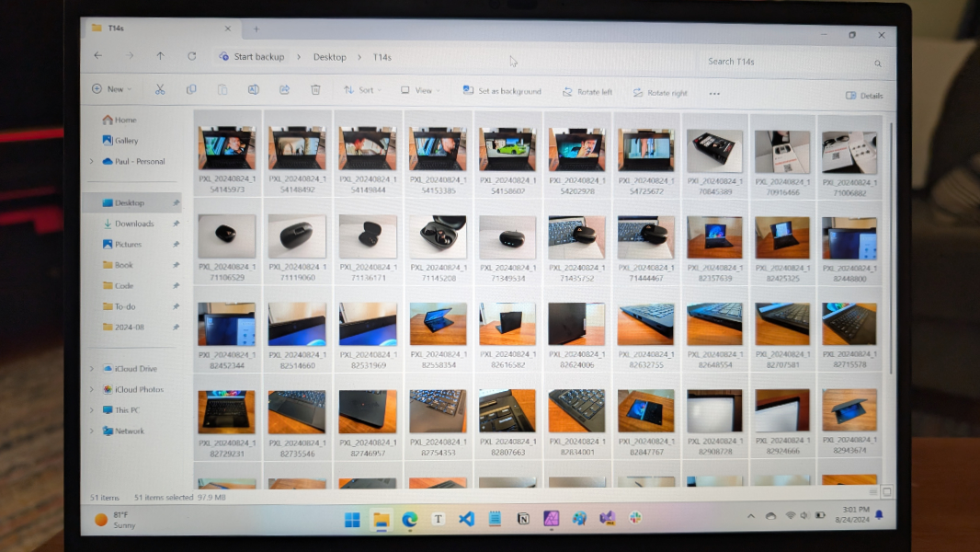Expand iCloud Photos tree node

coord(92,389)
